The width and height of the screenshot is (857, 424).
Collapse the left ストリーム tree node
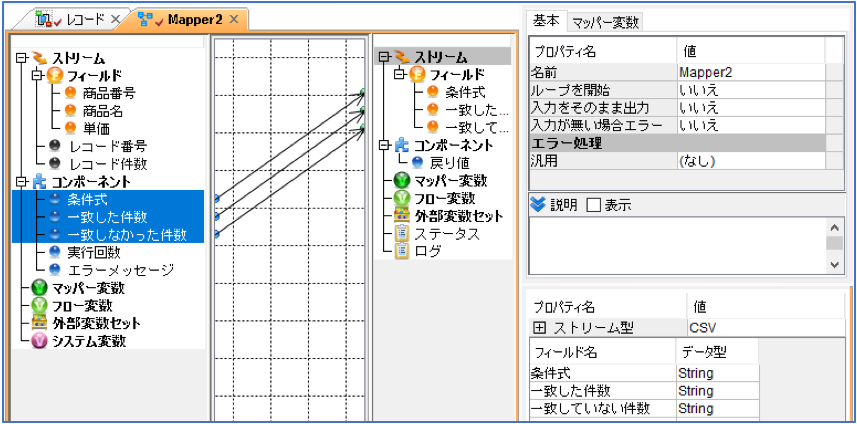(21, 58)
